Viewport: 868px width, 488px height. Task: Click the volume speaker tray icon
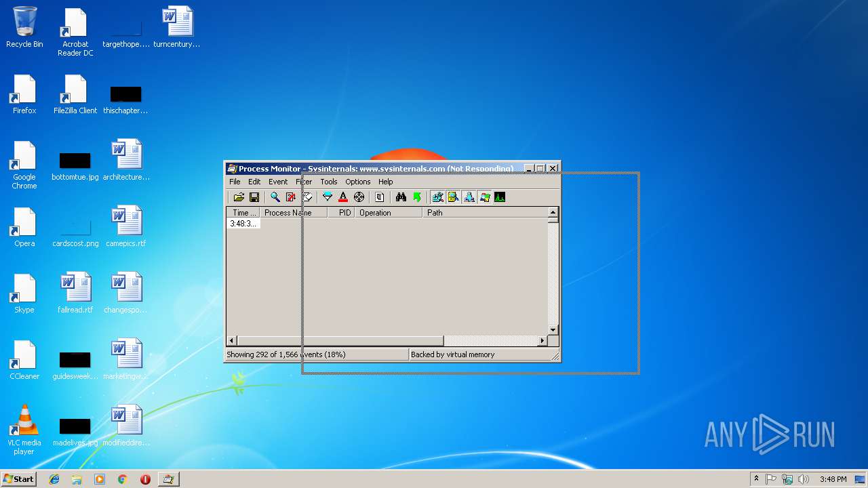pos(803,479)
